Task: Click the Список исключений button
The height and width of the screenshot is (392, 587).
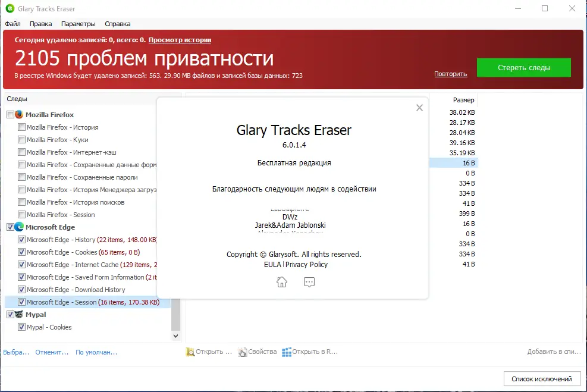Action: pos(542,379)
